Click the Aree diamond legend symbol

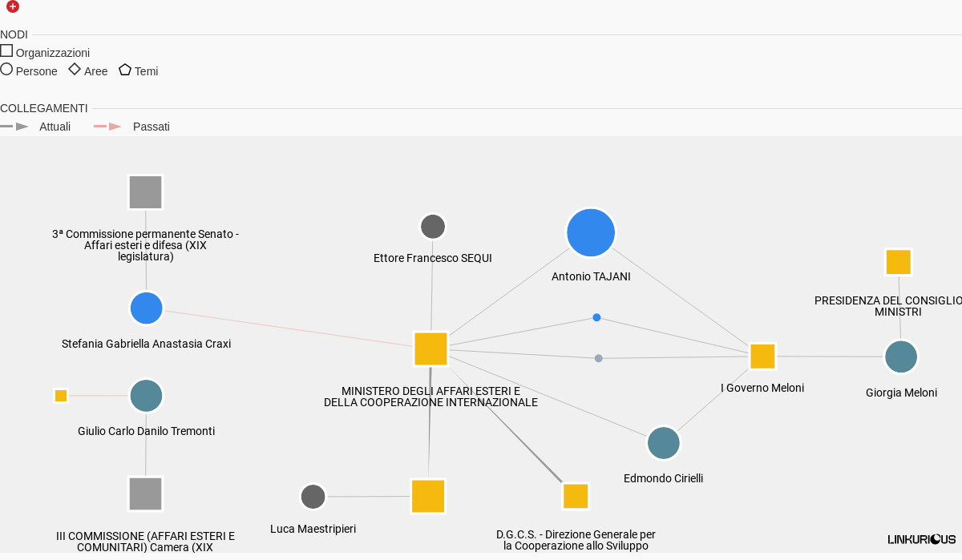coord(75,70)
